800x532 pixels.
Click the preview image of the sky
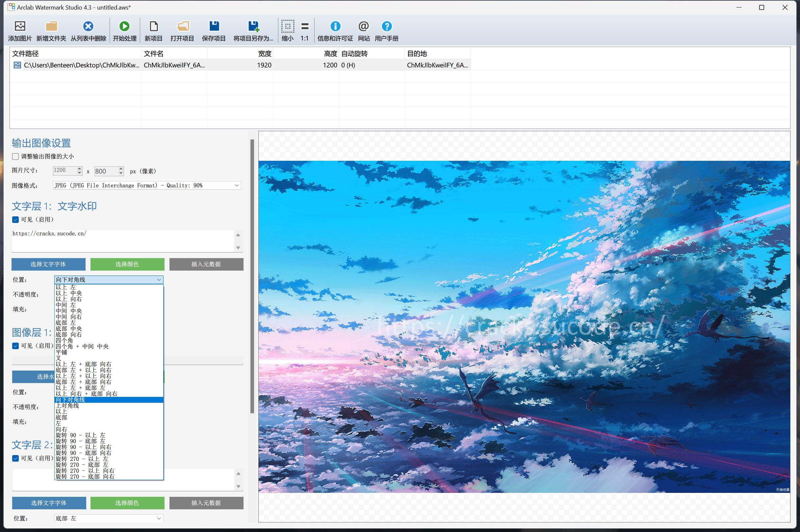coord(524,327)
